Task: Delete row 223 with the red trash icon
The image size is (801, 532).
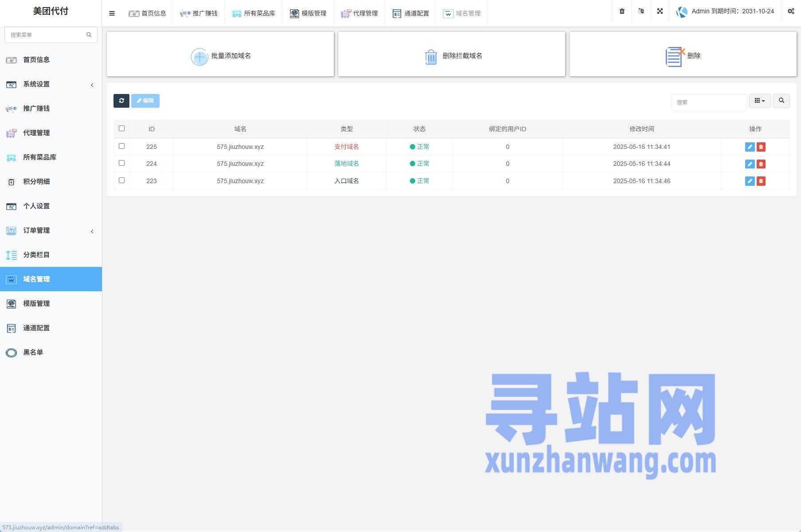Action: point(761,181)
